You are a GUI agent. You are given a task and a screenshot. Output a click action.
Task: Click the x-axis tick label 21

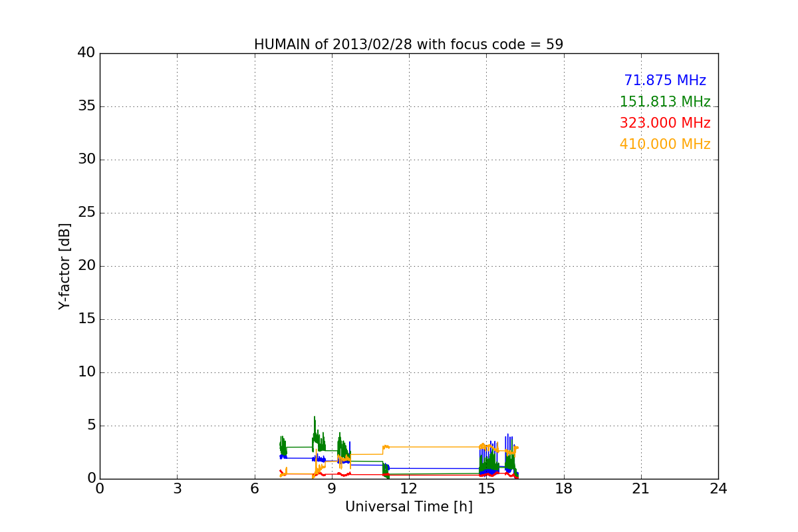[641, 489]
